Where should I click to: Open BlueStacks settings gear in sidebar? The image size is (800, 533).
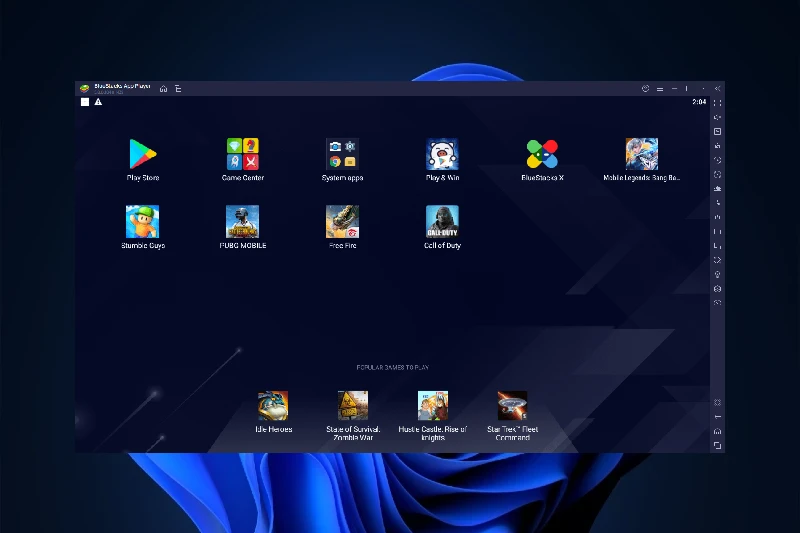point(717,402)
